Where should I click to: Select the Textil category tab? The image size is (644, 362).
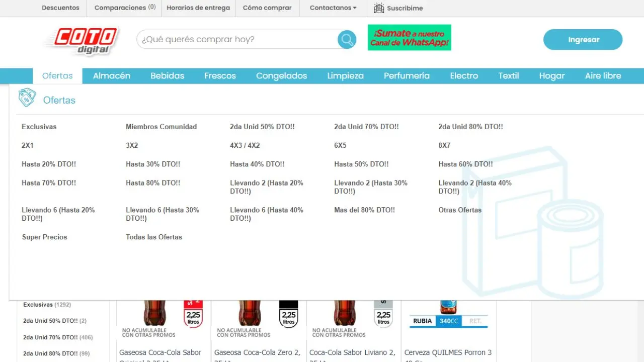tap(509, 76)
